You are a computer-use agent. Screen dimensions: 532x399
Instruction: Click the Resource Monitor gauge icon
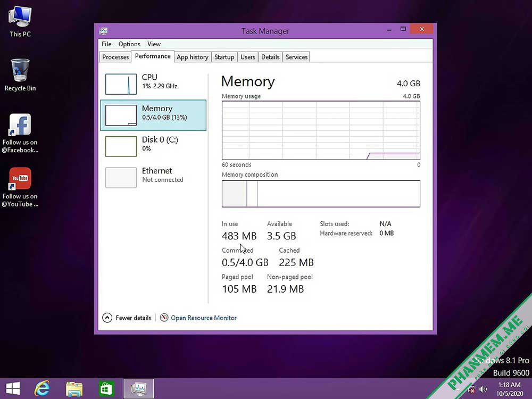pos(164,318)
